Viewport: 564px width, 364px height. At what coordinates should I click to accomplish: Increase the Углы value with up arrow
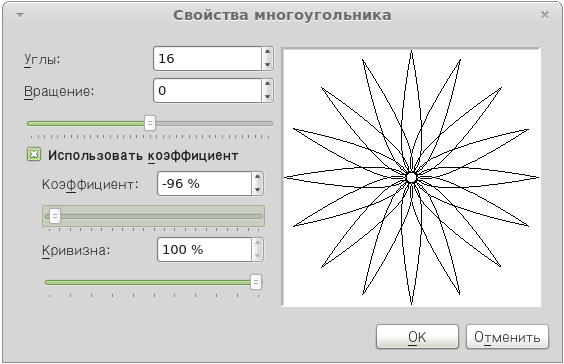pos(267,52)
